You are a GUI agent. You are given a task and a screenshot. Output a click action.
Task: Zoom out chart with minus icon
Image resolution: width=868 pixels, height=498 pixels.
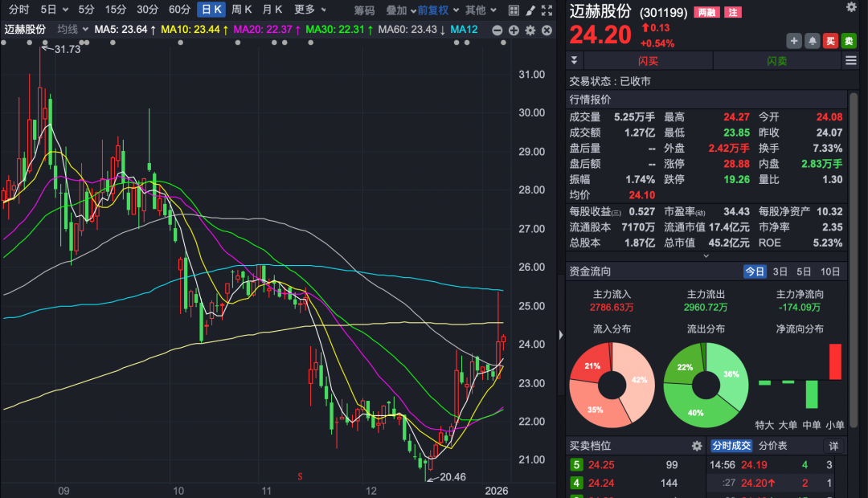(497, 30)
